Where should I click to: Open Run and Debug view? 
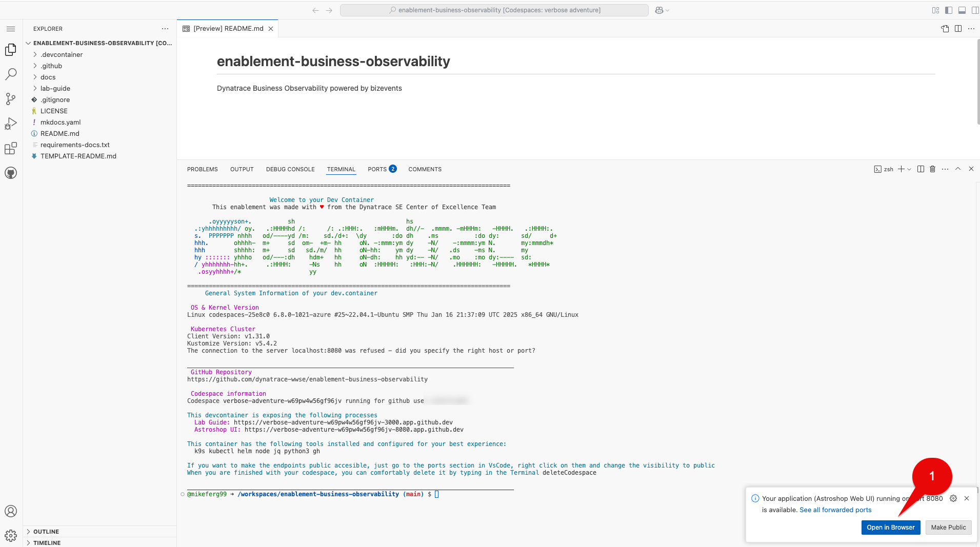point(11,124)
